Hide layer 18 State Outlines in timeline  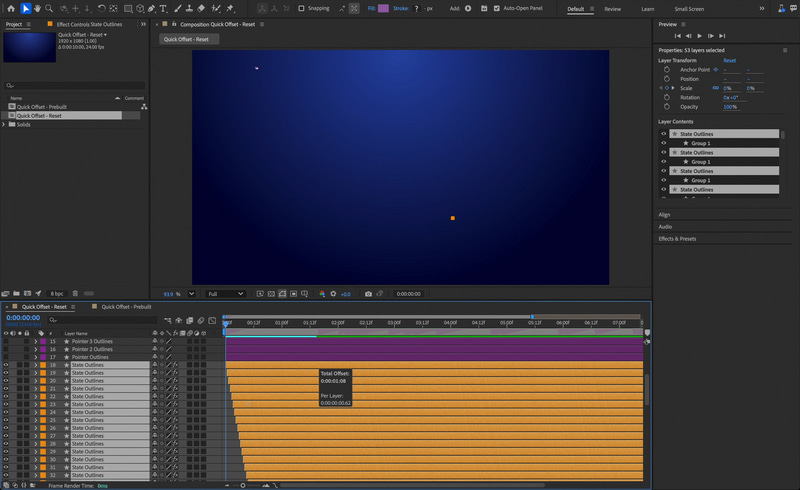coord(6,366)
